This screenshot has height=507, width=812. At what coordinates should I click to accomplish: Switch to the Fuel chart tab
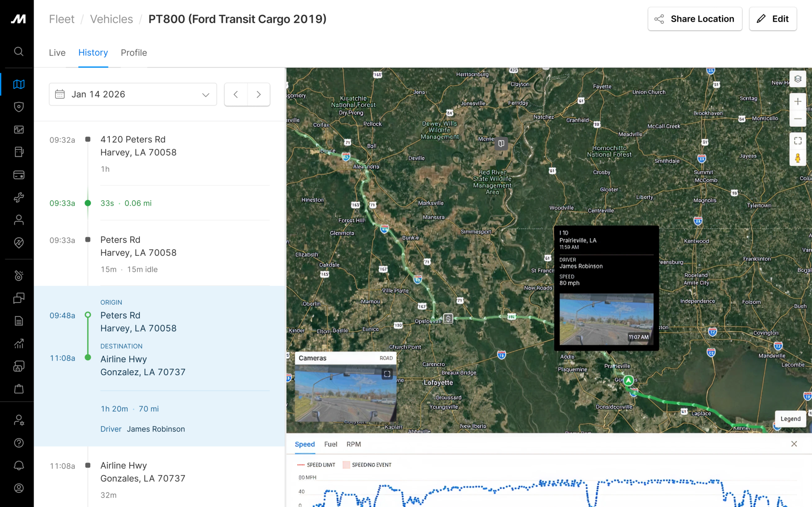pyautogui.click(x=331, y=444)
